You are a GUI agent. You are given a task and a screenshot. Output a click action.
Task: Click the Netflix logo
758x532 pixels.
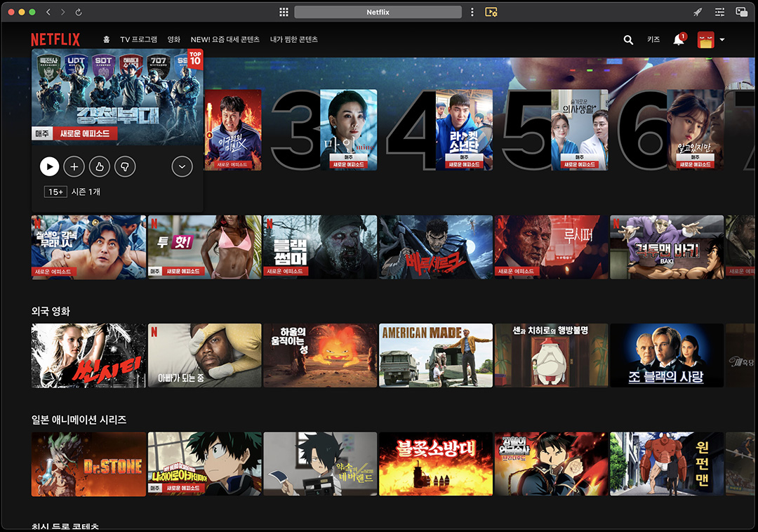(55, 39)
